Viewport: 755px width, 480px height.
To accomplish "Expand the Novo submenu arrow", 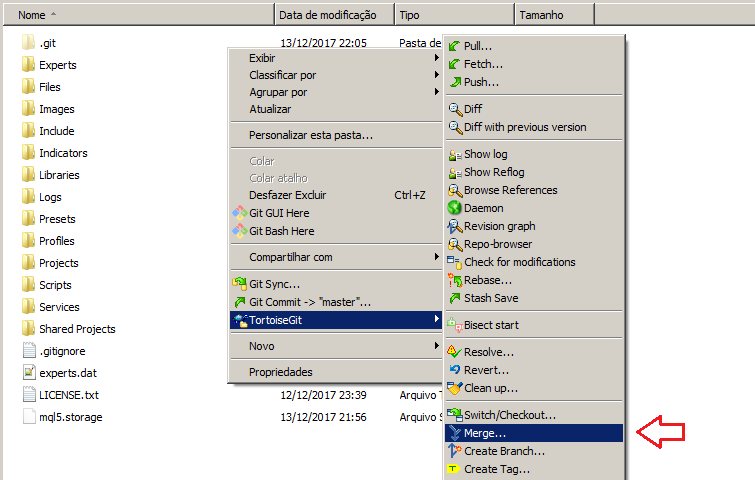I will [x=436, y=346].
